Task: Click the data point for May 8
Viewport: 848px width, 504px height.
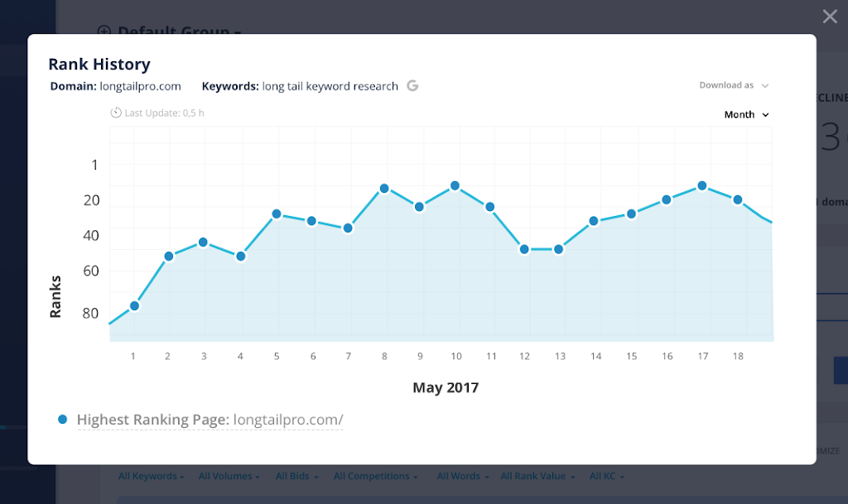Action: (384, 189)
